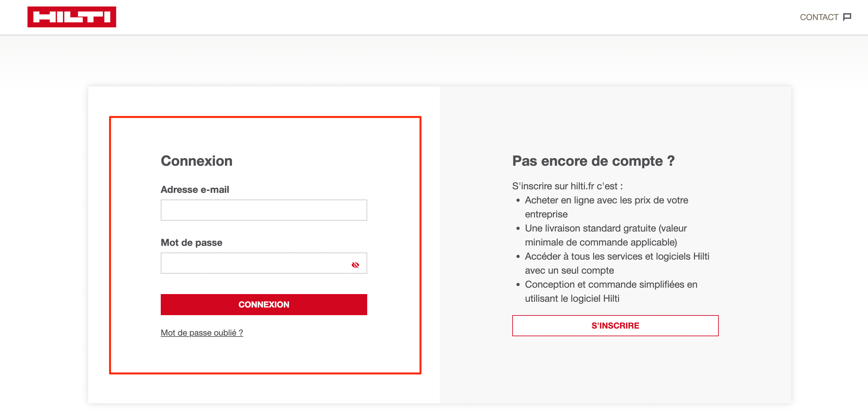Click the 'Une livraison standard gratuite' bullet text
This screenshot has width=868, height=417.
[606, 235]
